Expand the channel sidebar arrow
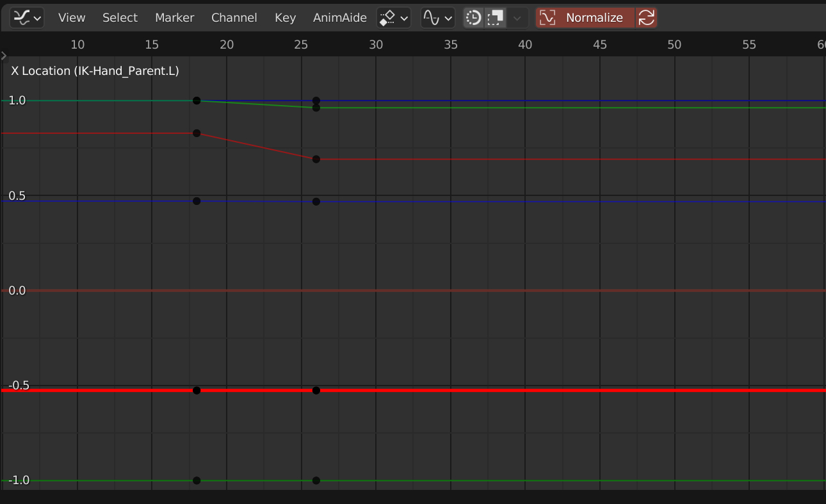 [x=4, y=56]
